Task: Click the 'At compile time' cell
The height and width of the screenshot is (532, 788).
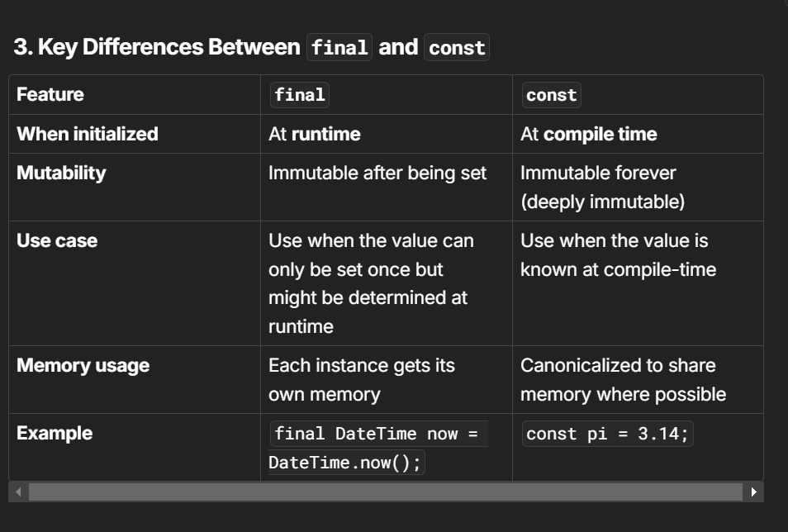Action: click(x=588, y=134)
